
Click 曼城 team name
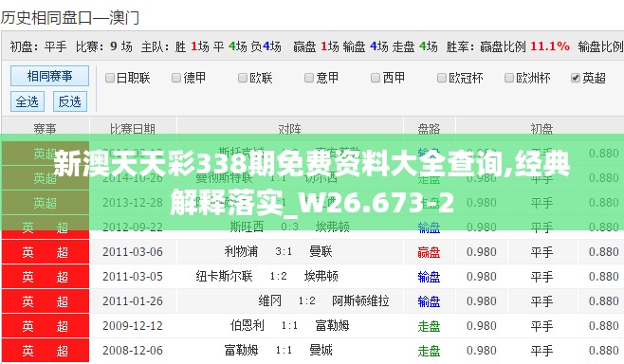[x=321, y=350]
